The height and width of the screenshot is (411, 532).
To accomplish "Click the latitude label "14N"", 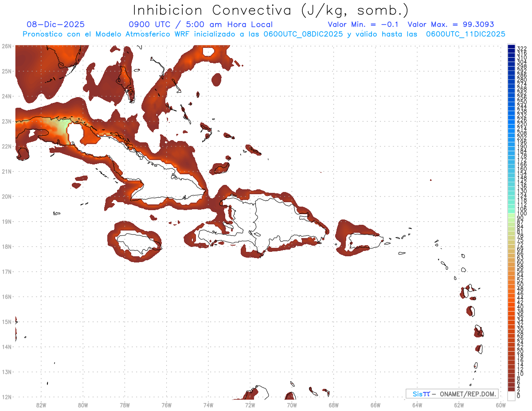I will point(6,347).
